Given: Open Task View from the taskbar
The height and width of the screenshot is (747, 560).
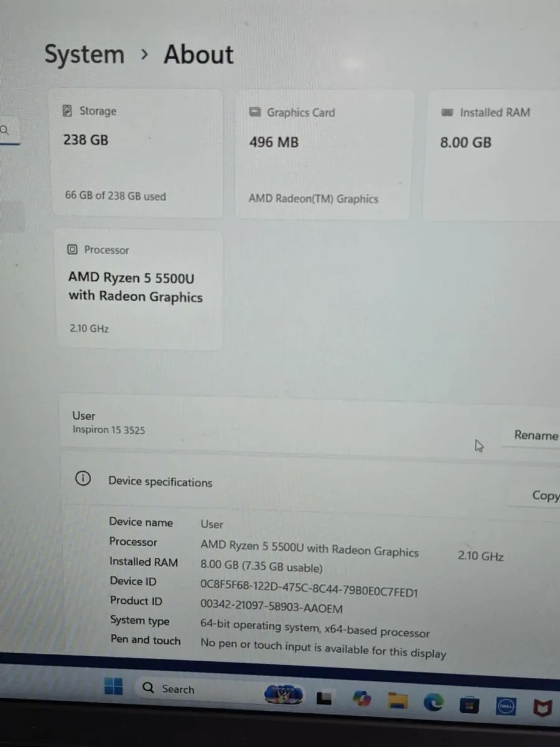Looking at the screenshot, I should (324, 698).
